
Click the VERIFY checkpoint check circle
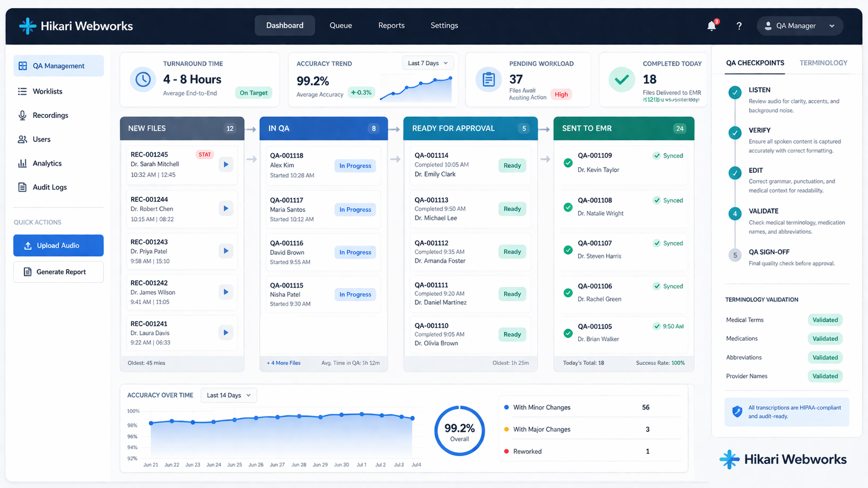click(735, 133)
